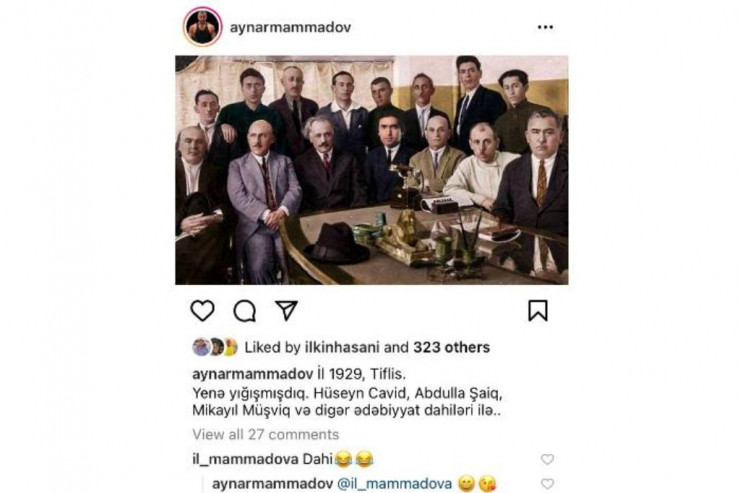Share the post using the paper plane icon
740x493 pixels.
click(x=286, y=310)
